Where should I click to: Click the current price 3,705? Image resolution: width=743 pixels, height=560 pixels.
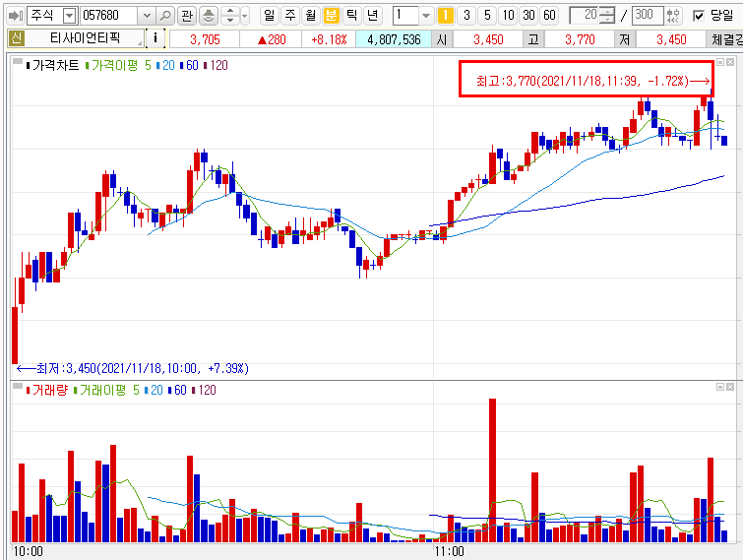pyautogui.click(x=205, y=38)
